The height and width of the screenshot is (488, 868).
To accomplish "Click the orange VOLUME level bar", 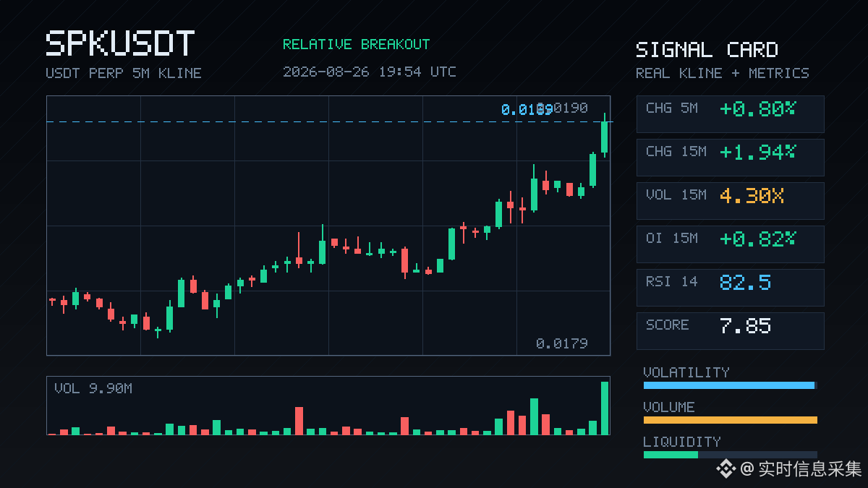I will coord(731,420).
